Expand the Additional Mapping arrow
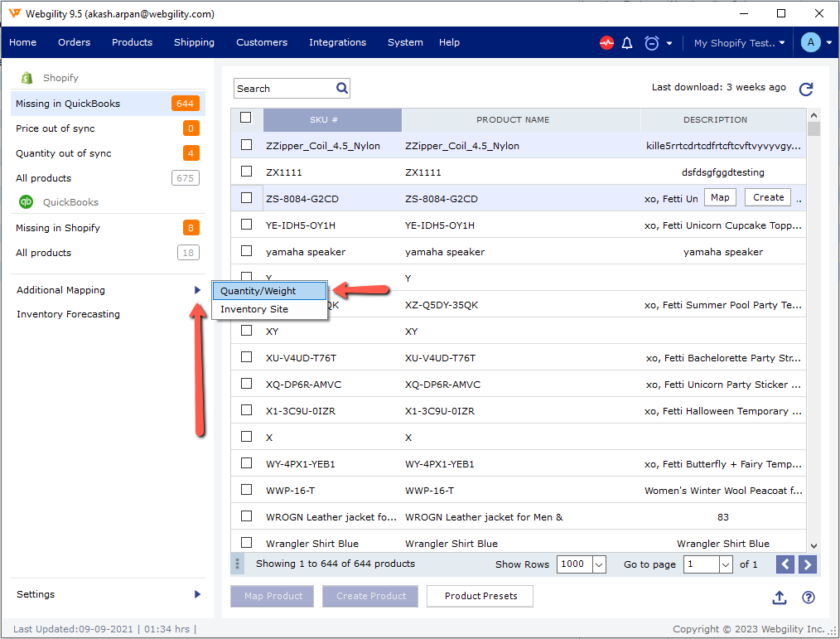The height and width of the screenshot is (639, 840). tap(197, 290)
